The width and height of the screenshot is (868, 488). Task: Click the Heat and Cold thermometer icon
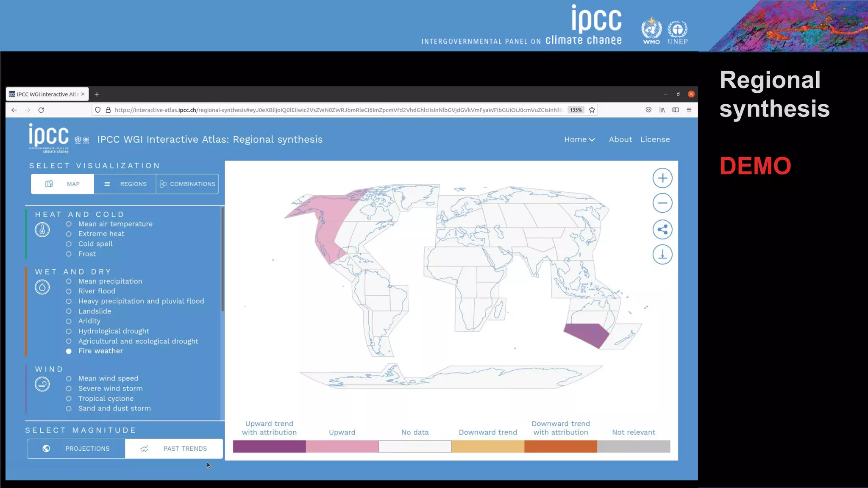(x=42, y=230)
